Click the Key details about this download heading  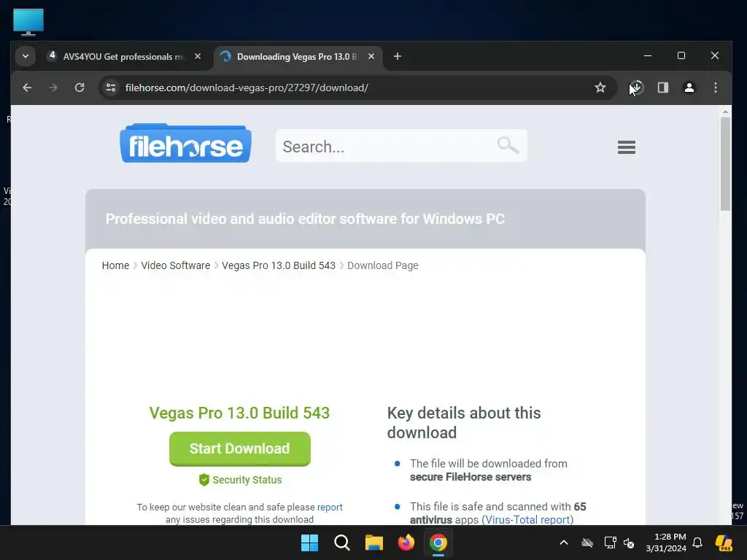point(463,423)
